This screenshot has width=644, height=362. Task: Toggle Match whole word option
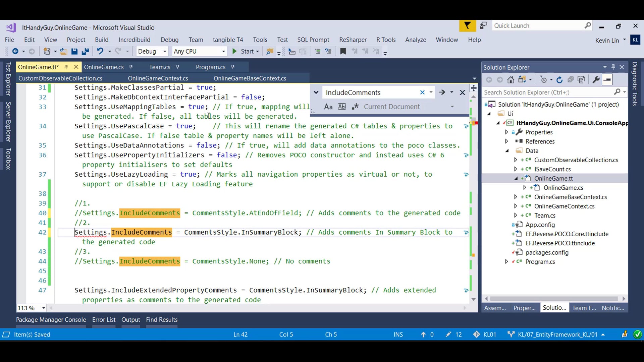342,107
